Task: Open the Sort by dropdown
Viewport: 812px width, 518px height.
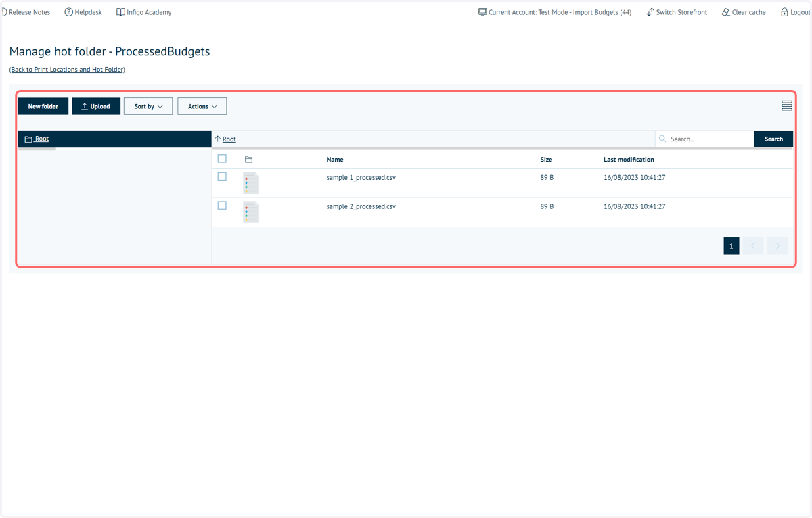Action: tap(148, 106)
